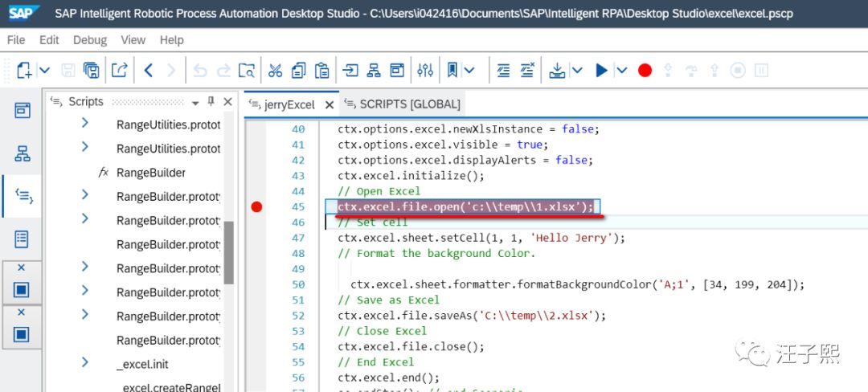Viewport: 868px width, 392px height.
Task: Open the Build dropdown arrow
Action: (x=577, y=70)
